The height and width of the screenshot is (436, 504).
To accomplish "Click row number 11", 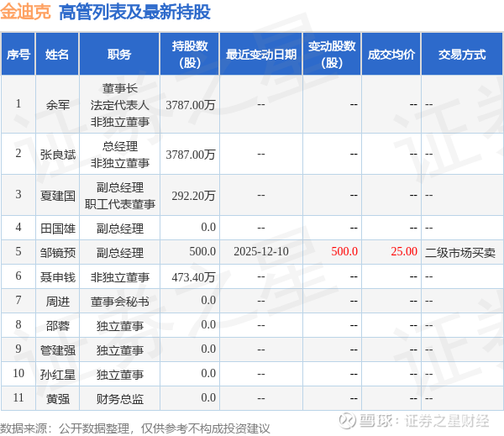I will [18, 397].
